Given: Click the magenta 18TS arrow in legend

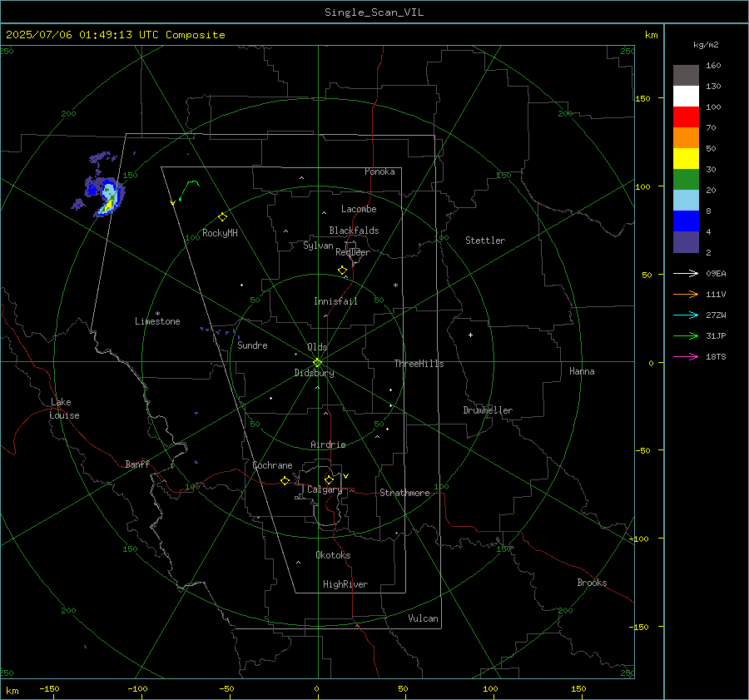Looking at the screenshot, I should (686, 356).
